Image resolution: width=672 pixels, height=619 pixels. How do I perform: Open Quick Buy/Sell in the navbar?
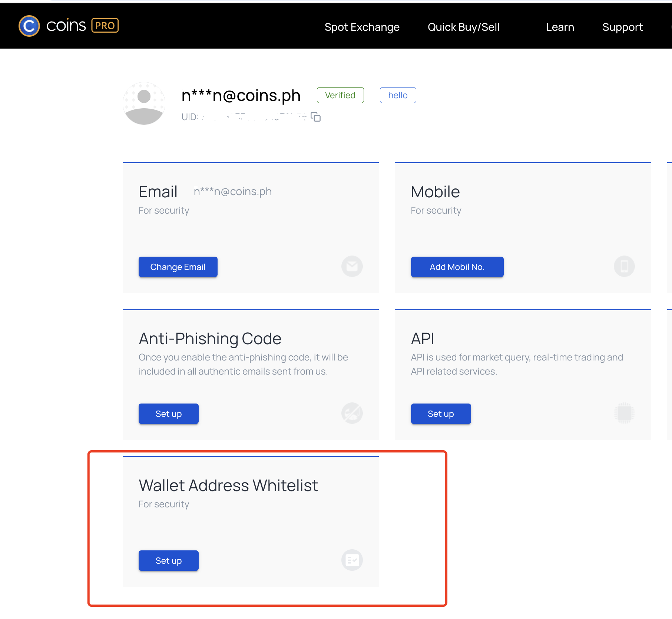(463, 27)
